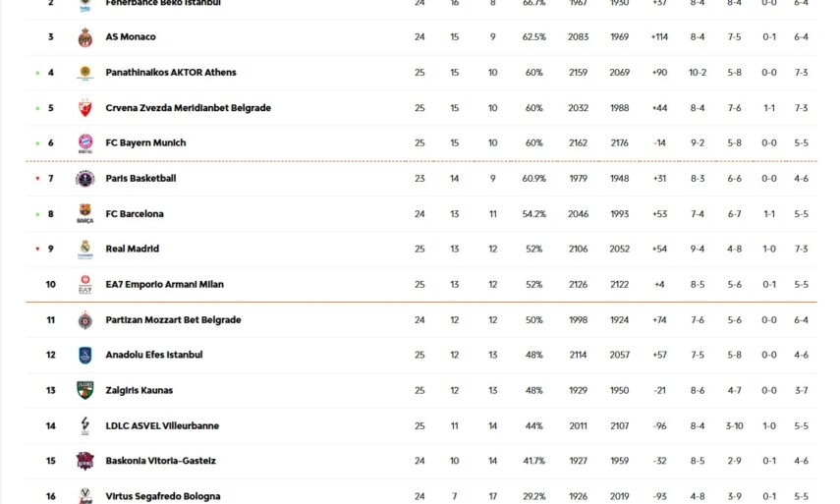Click the Baskonia Vitoria-Gasteiz logo
This screenshot has width=840, height=504.
tap(85, 462)
